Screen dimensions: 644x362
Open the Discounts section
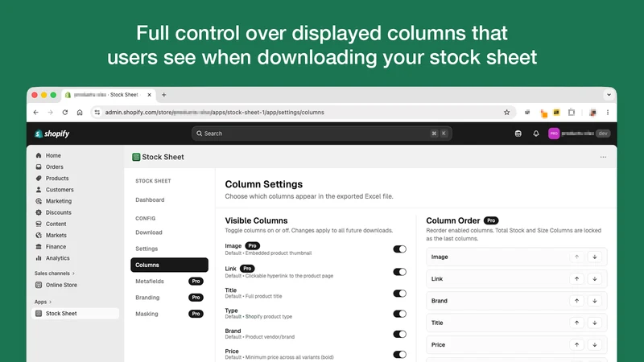[x=58, y=212]
